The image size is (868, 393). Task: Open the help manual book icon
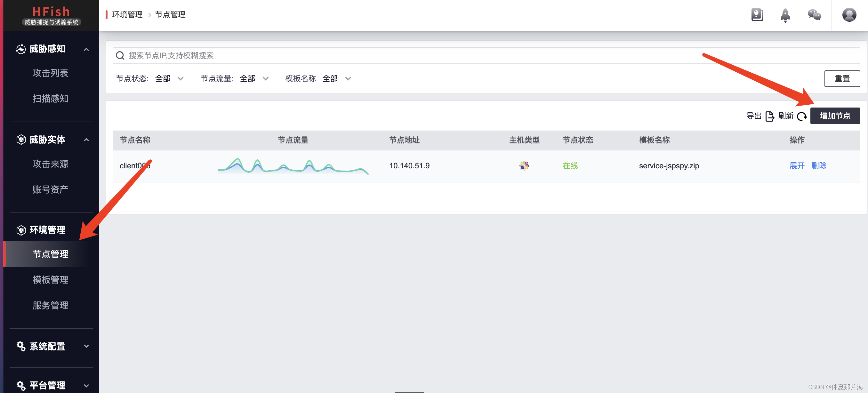tap(757, 15)
